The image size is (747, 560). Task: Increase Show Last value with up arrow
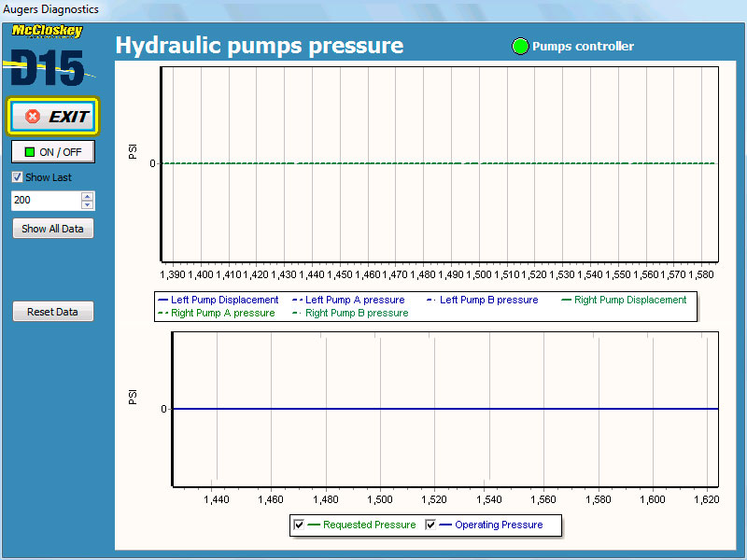(x=87, y=196)
